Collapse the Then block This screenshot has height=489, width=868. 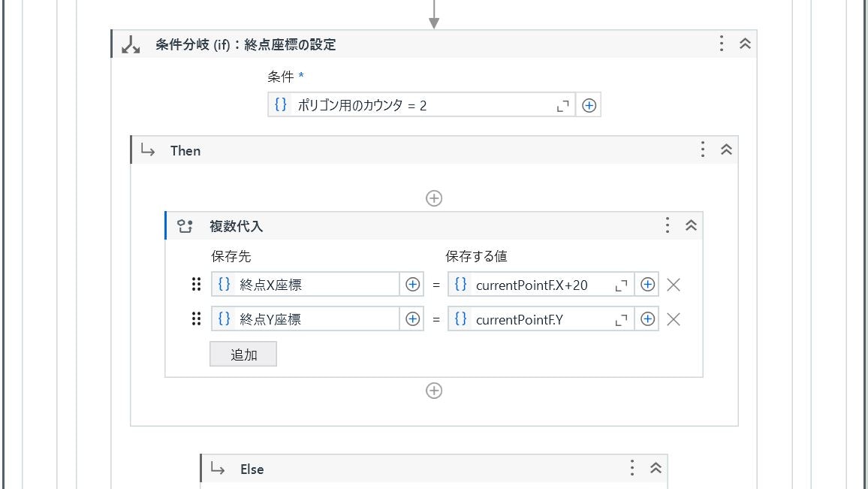(x=725, y=149)
